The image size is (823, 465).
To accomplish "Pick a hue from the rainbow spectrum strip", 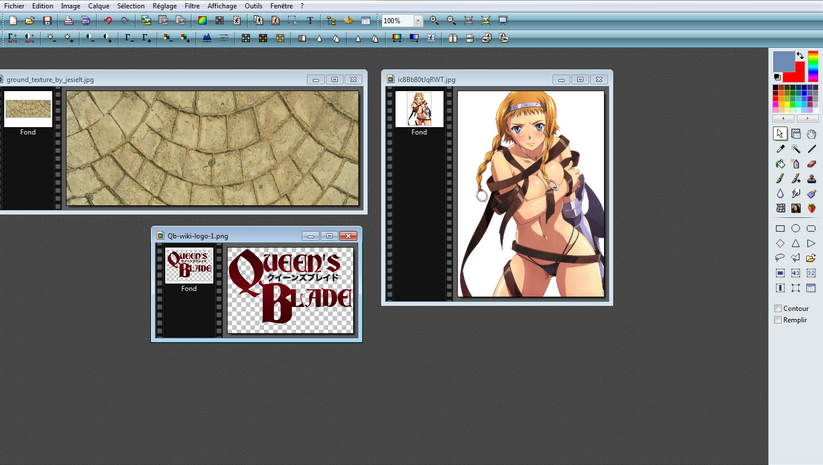I will pos(813,67).
